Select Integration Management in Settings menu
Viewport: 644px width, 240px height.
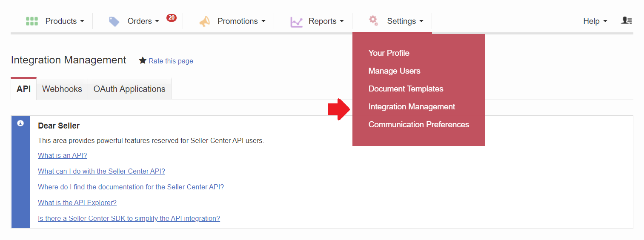pos(412,107)
